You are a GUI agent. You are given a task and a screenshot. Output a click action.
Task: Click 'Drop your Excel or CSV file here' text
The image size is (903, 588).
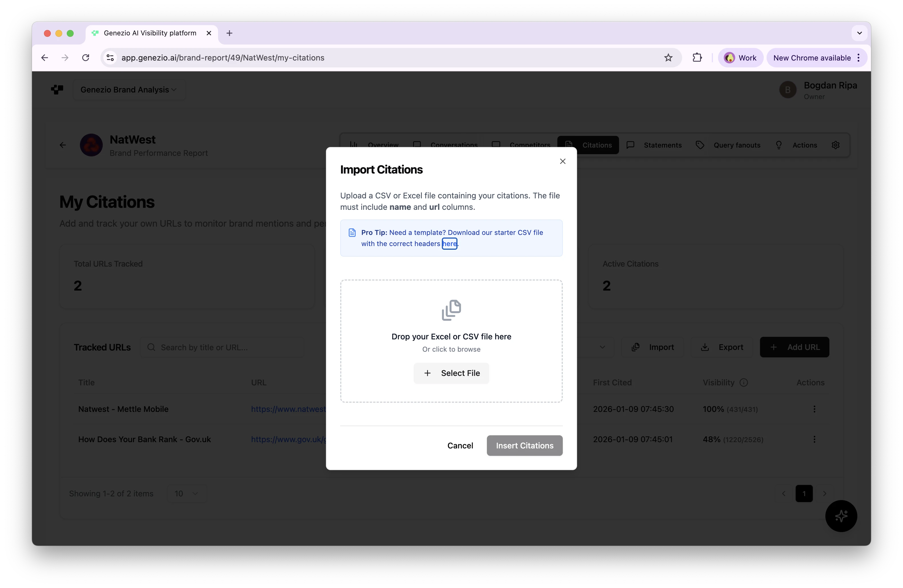(451, 337)
